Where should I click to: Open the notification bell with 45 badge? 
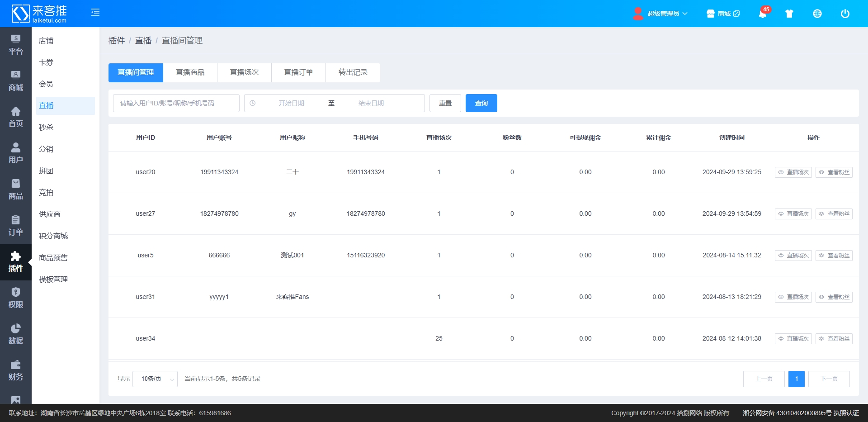pyautogui.click(x=762, y=14)
